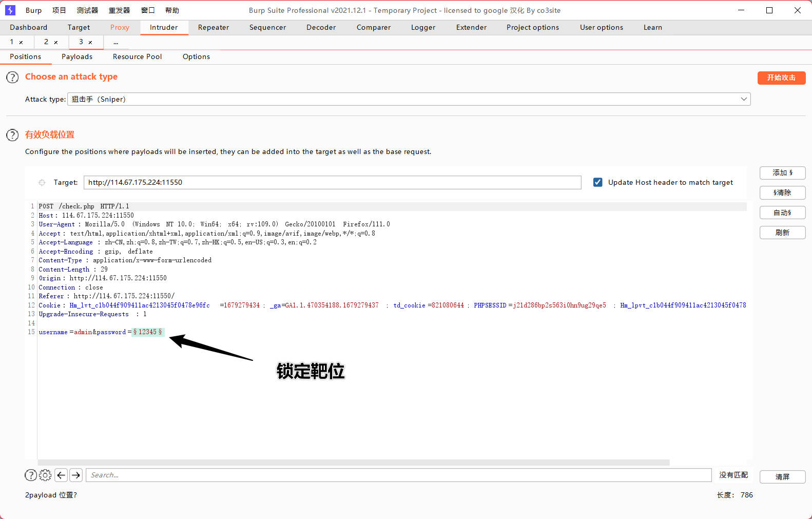
Task: Switch to the Intruder tab
Action: (164, 27)
